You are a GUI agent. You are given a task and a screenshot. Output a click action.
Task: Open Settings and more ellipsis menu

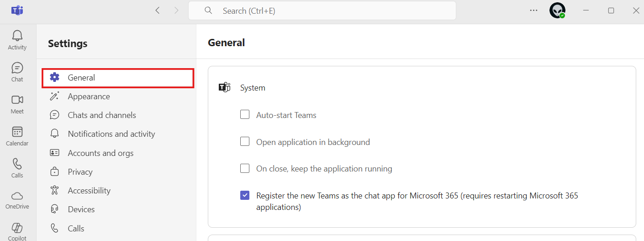533,11
